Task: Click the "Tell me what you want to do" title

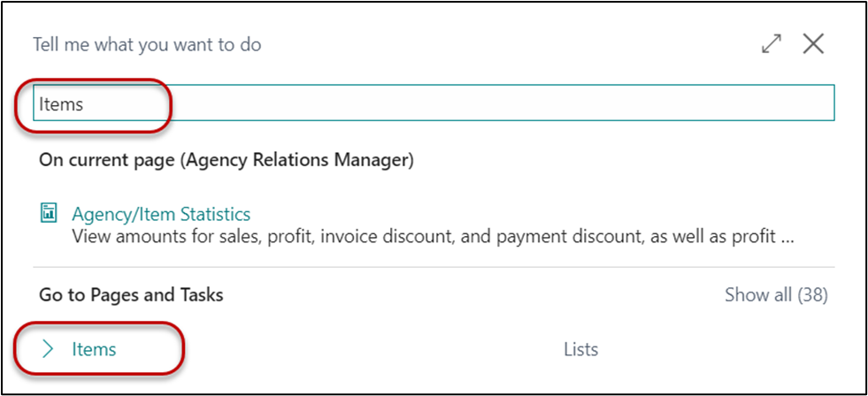Action: click(147, 44)
